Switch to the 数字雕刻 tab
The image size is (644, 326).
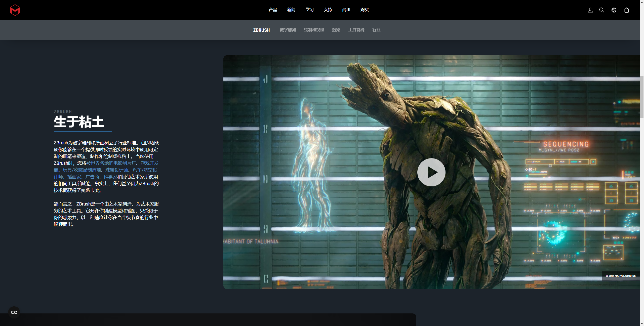(288, 30)
